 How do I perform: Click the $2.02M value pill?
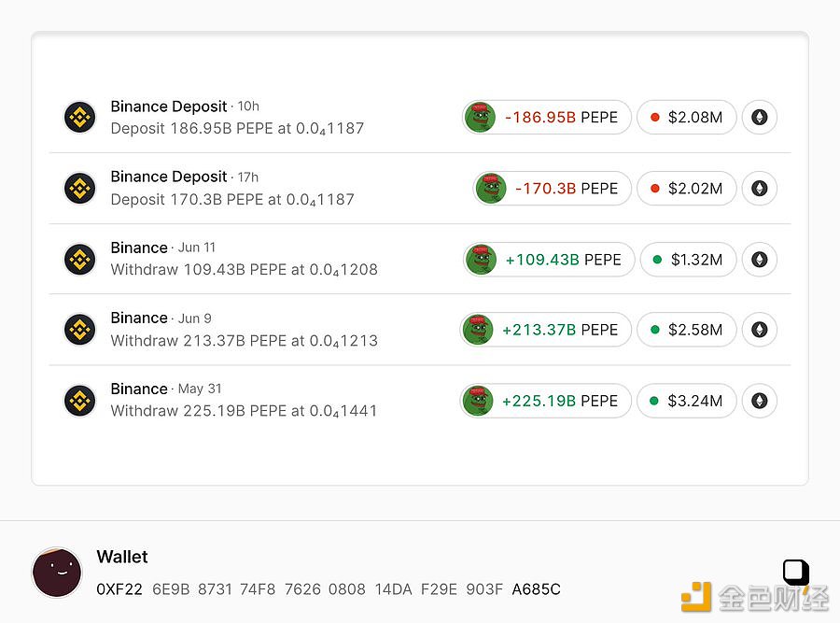687,188
